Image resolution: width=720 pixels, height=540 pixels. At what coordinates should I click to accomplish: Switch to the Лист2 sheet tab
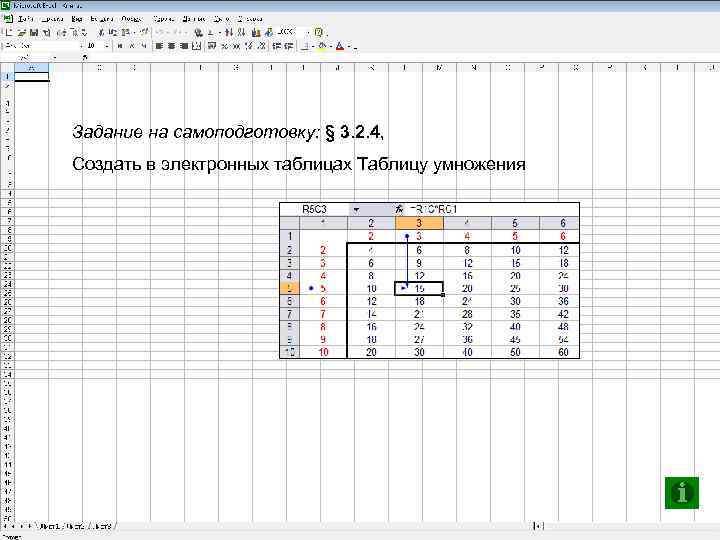pyautogui.click(x=74, y=526)
